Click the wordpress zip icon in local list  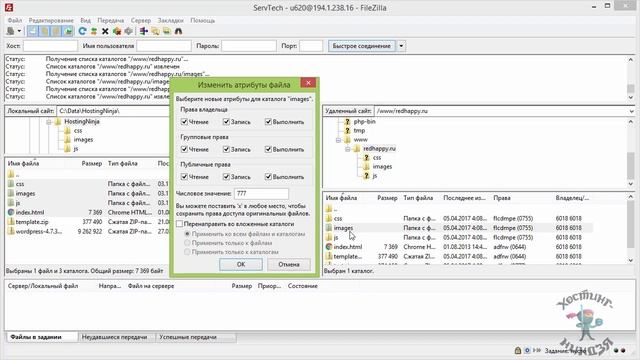click(11, 231)
